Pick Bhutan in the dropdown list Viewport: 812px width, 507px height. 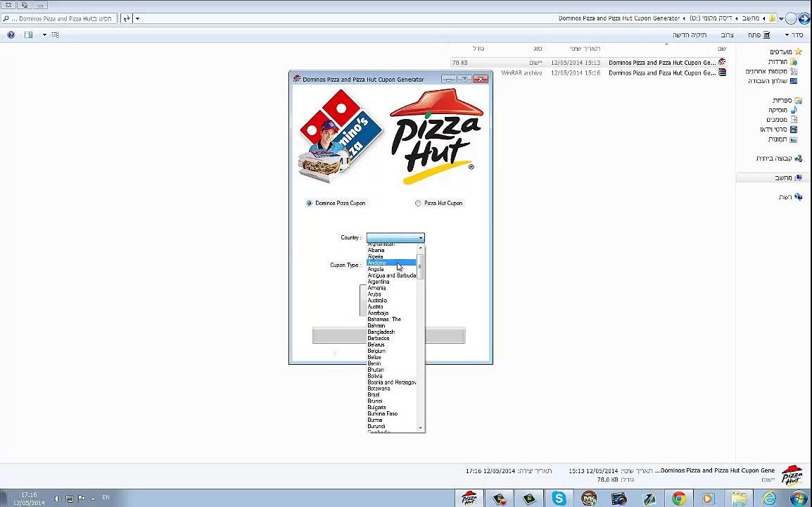point(391,370)
